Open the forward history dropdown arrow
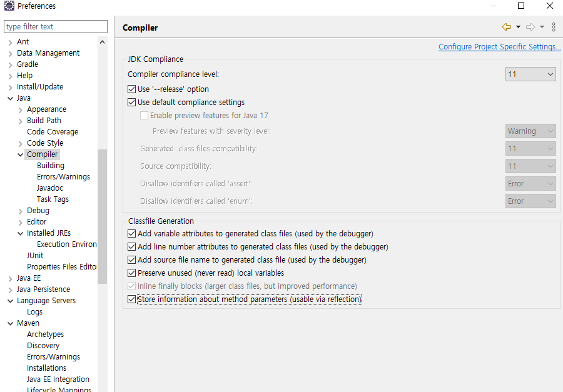This screenshot has width=563, height=392. [542, 27]
